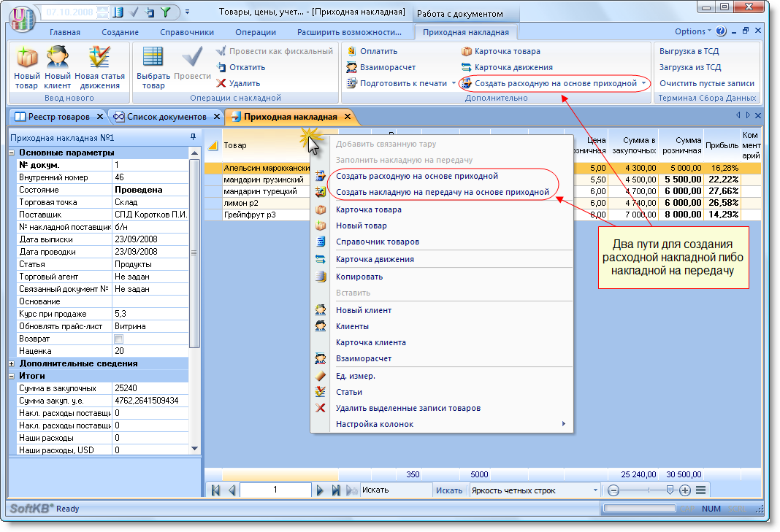
Task: Open the Операции ribbon tab
Action: pos(255,32)
